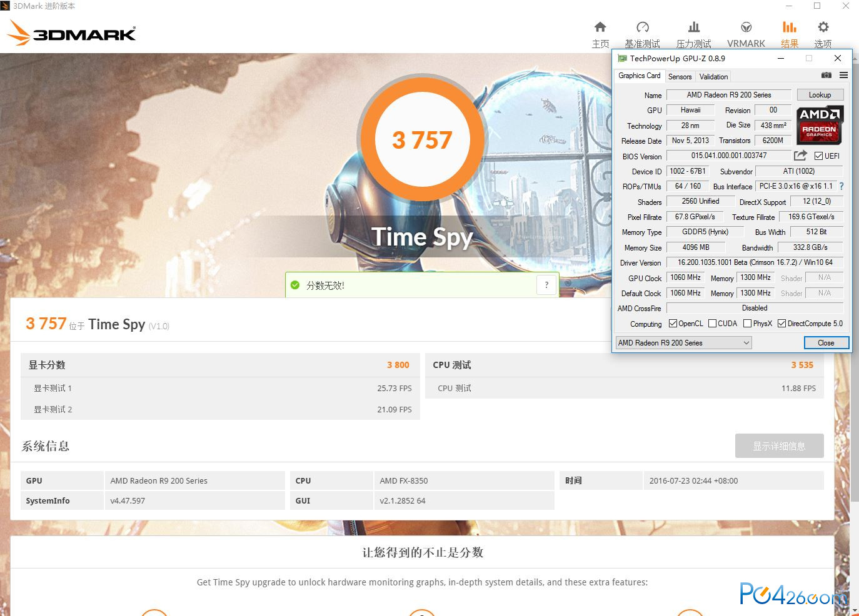Open the stress test (压力测试) icon
This screenshot has height=616, width=859.
pyautogui.click(x=694, y=27)
